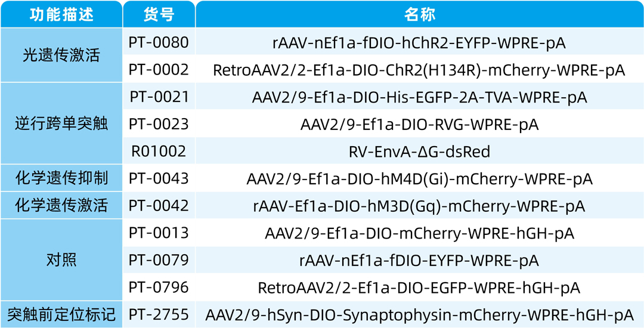Click the 突触前定位标记 category cell

click(x=61, y=314)
